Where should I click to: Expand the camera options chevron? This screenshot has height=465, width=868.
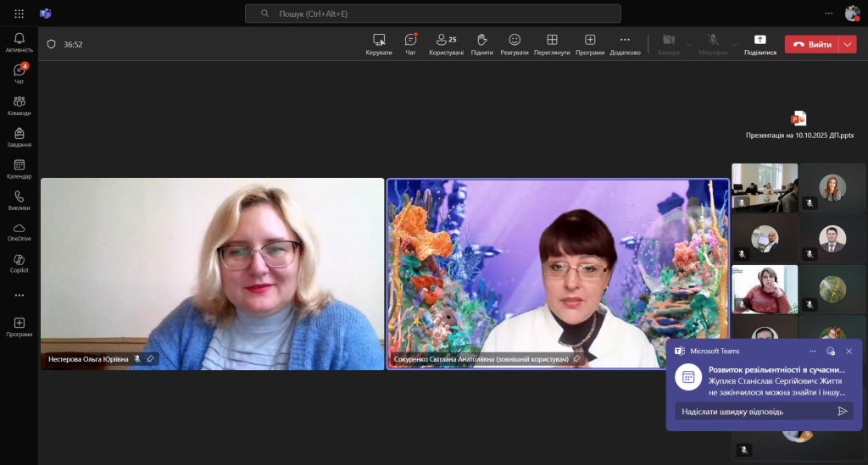click(x=688, y=44)
